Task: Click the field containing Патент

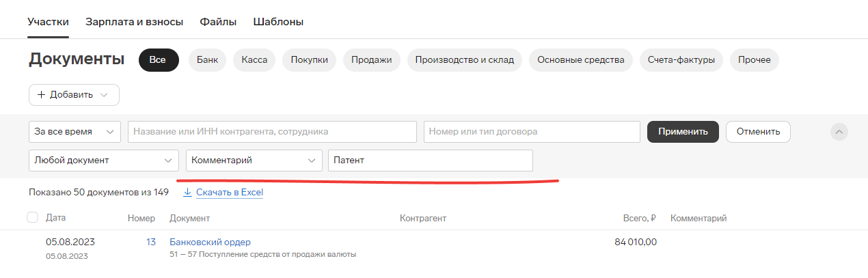Action: click(431, 161)
